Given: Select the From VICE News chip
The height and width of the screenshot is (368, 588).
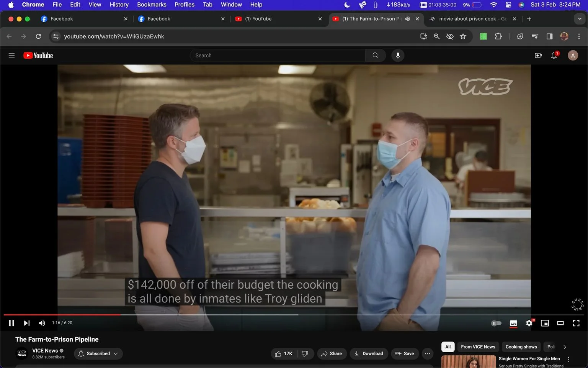Looking at the screenshot, I should [478, 347].
